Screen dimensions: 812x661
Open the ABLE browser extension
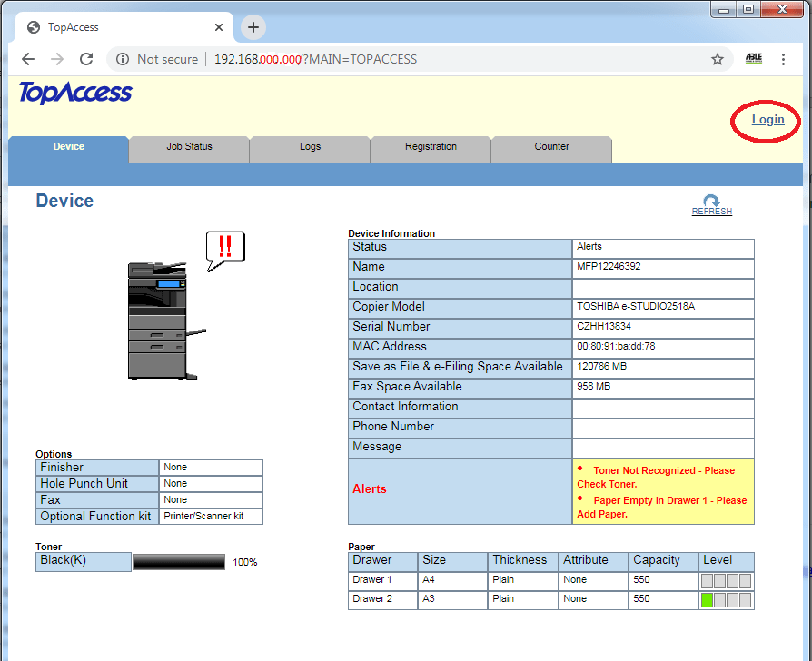753,58
